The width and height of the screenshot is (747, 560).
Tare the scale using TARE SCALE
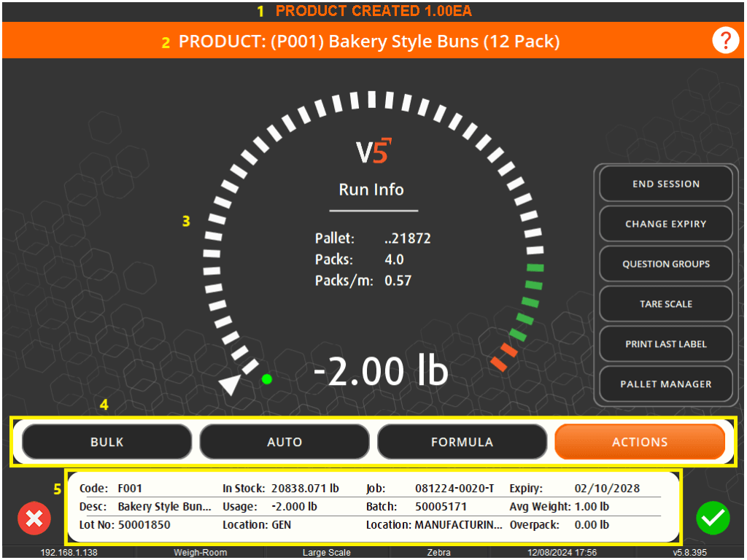coord(665,304)
